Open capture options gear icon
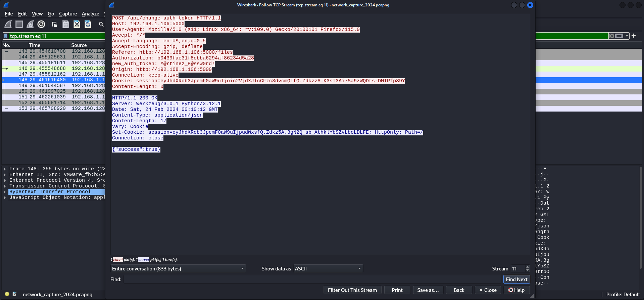644x300 pixels. click(41, 24)
